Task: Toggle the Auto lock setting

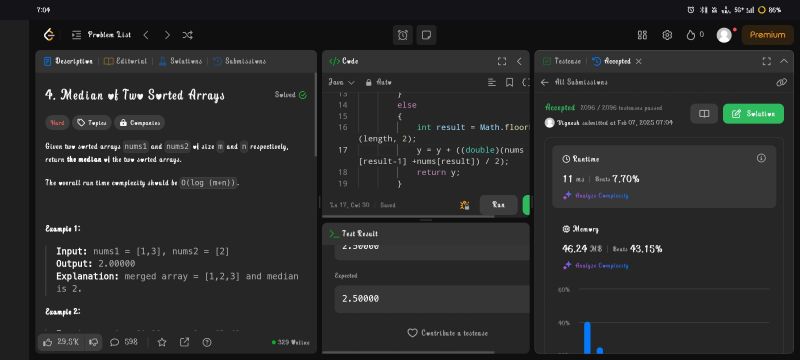Action: 379,82
